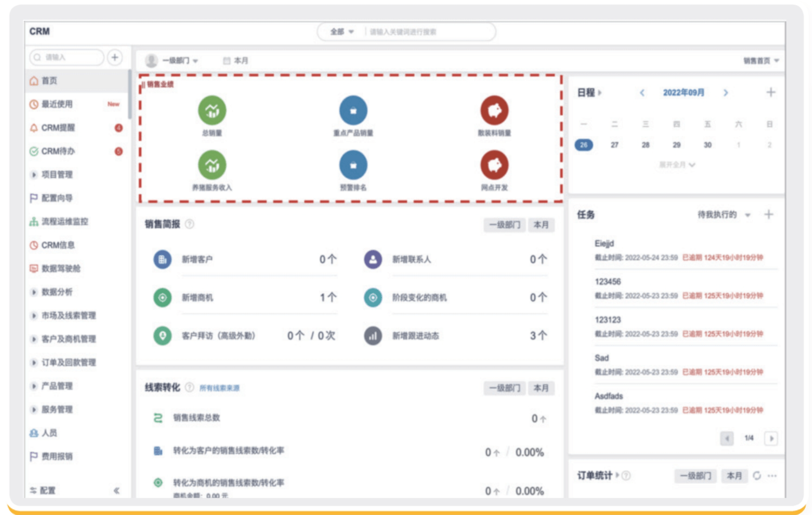Expand the 数据分析 menu group

tap(34, 292)
